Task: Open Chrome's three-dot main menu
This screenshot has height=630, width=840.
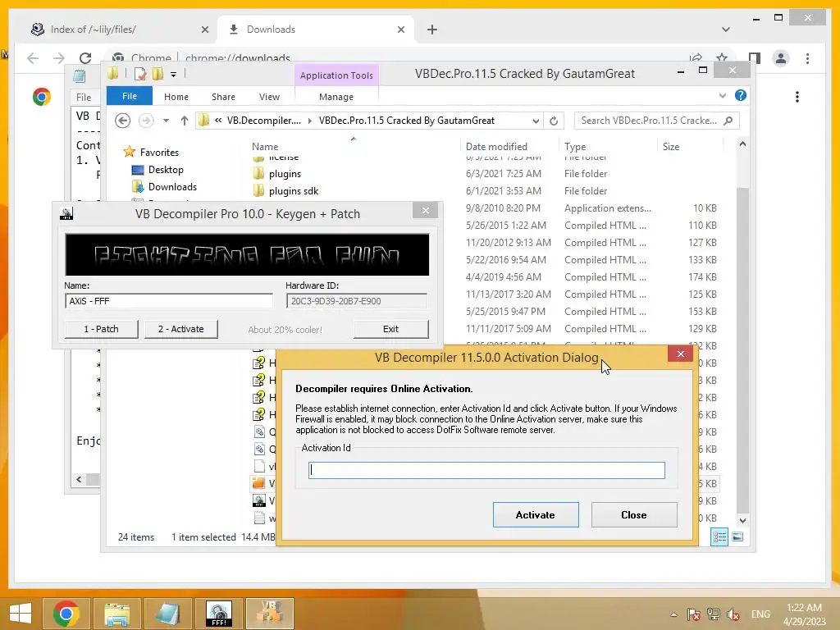Action: coord(807,58)
